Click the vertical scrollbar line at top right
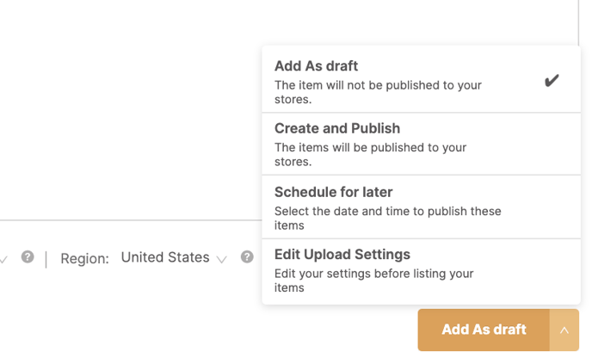The width and height of the screenshot is (592, 364). [578, 22]
